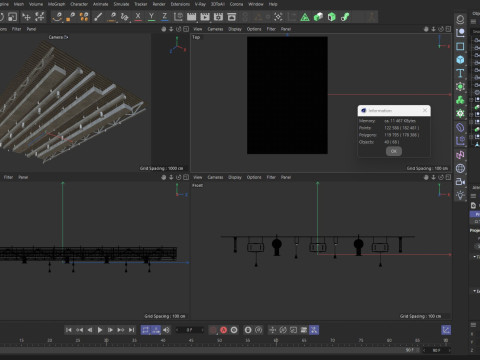Screen dimensions: 480x360
Task: Click the Record Active Objects button
Action: click(213, 330)
